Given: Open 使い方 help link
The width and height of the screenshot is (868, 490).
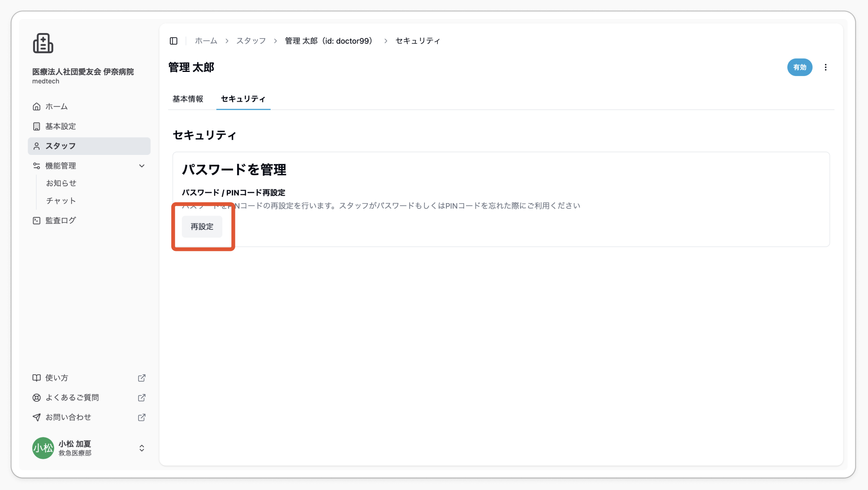Looking at the screenshot, I should 89,378.
